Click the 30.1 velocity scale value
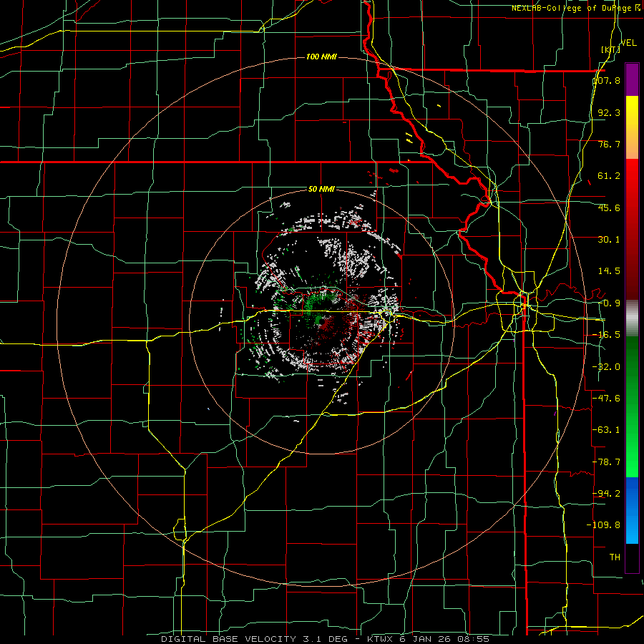Image resolution: width=644 pixels, height=644 pixels. (609, 240)
